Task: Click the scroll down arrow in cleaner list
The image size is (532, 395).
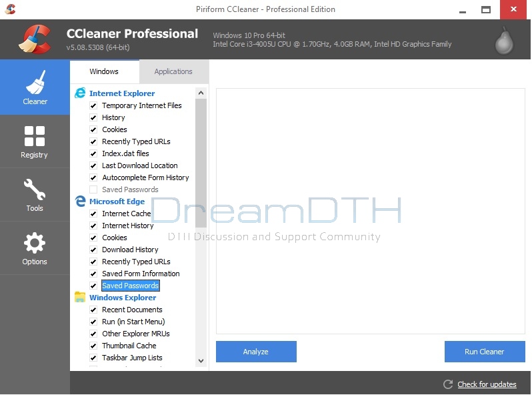Action: (x=201, y=361)
